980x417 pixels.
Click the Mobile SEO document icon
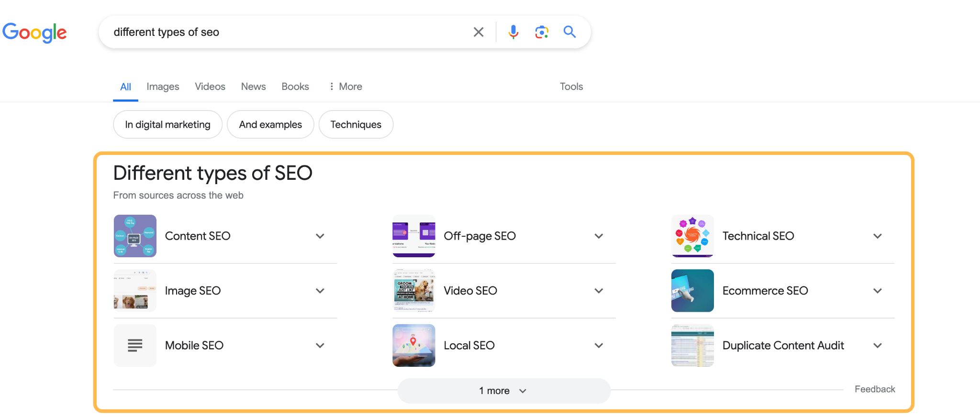[135, 345]
